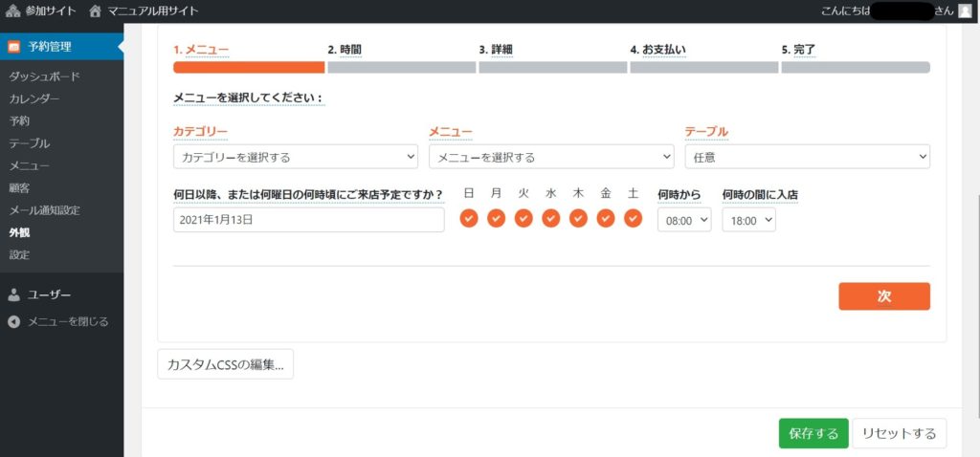
Task: Click the date field showing 2021年1月13日
Action: [308, 220]
